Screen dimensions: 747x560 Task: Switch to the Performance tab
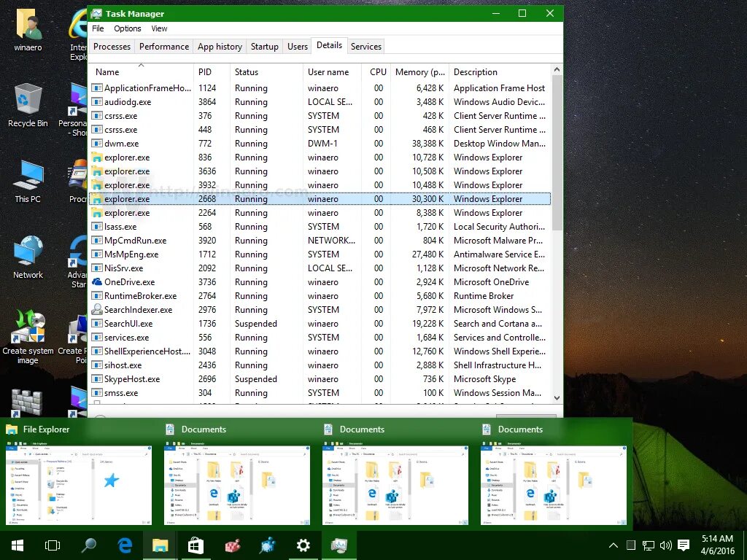[164, 47]
